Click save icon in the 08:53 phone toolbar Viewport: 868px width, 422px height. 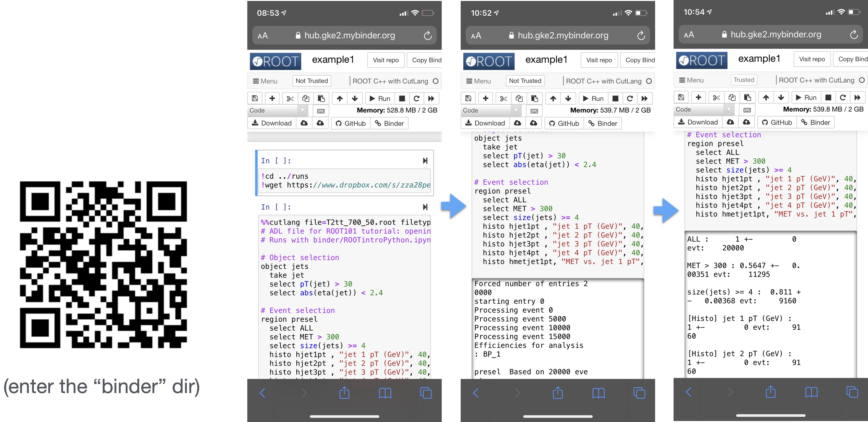point(255,98)
